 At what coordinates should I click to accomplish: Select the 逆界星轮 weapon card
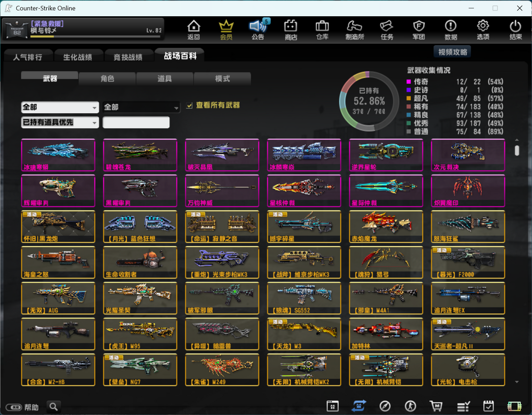[386, 155]
